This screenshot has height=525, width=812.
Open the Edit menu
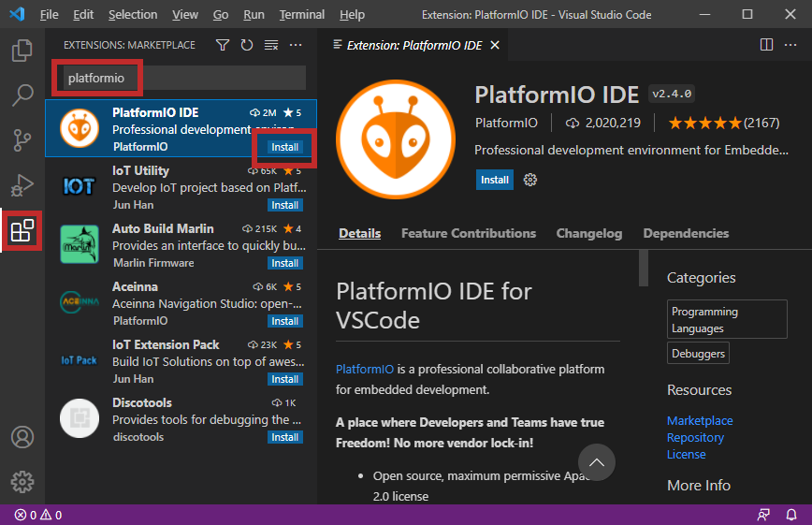tap(83, 15)
